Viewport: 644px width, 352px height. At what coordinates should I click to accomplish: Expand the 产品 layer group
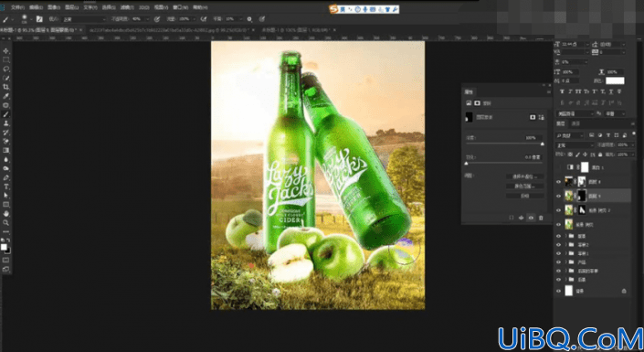[566, 262]
